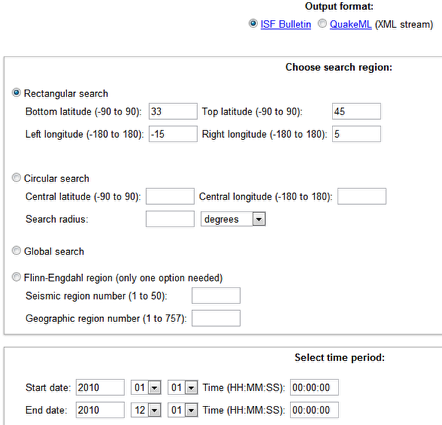Screen dimensions: 442x425
Task: Click the Seismic region number field
Action: click(216, 296)
